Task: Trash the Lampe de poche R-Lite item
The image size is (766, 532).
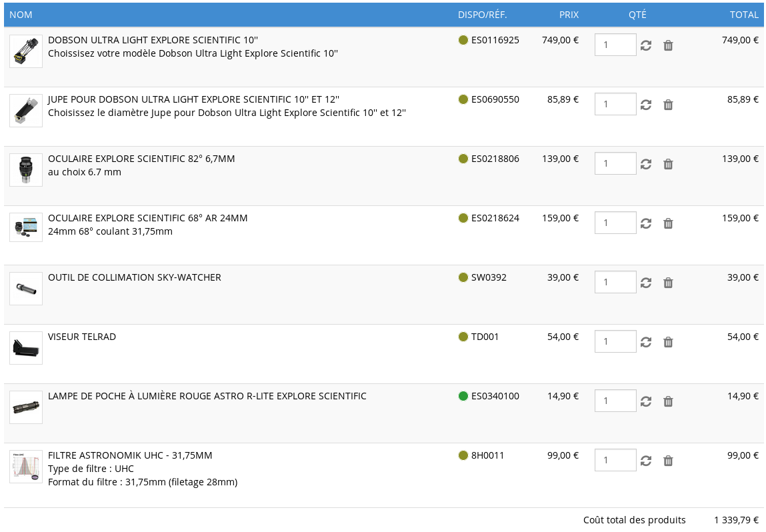Action: pos(668,401)
